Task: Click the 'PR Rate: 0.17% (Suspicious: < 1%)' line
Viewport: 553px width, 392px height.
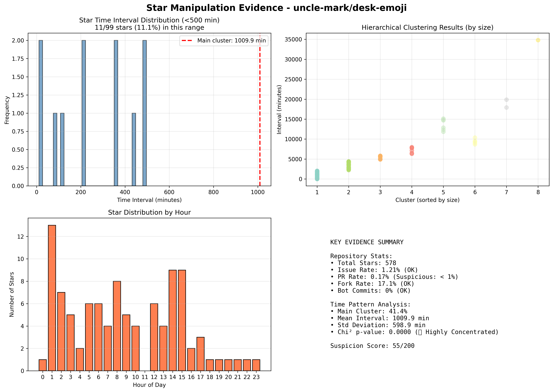Action: [394, 277]
